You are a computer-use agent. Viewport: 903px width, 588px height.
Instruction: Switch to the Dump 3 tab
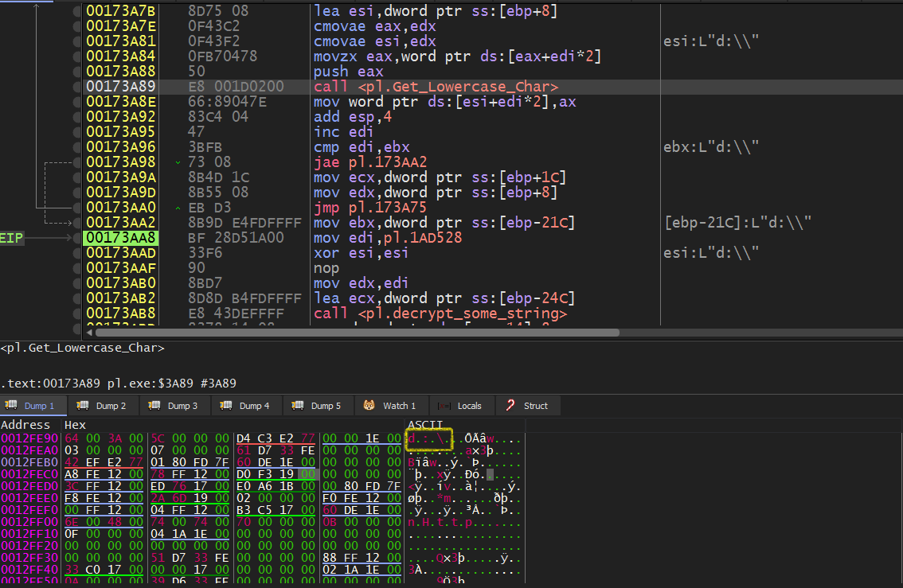[x=175, y=406]
